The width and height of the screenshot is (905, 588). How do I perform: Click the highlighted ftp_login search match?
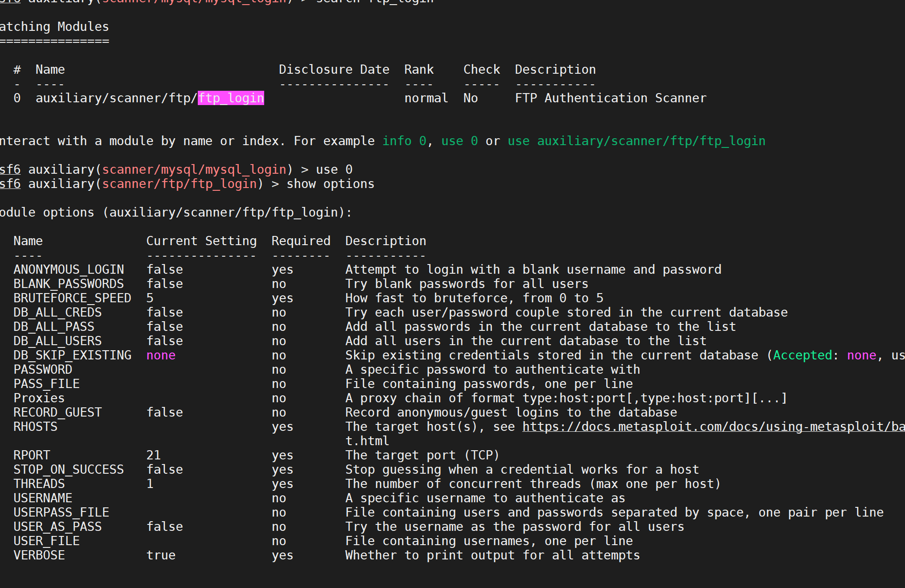[x=231, y=98]
